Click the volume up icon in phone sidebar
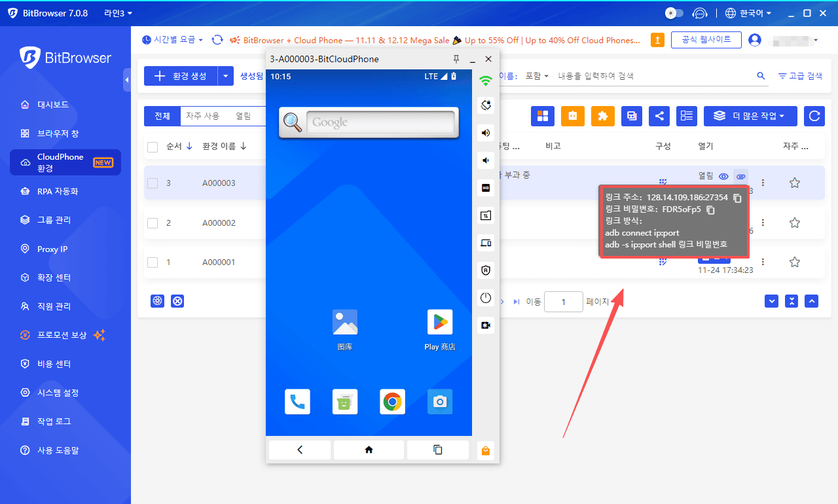The image size is (838, 504). (486, 133)
